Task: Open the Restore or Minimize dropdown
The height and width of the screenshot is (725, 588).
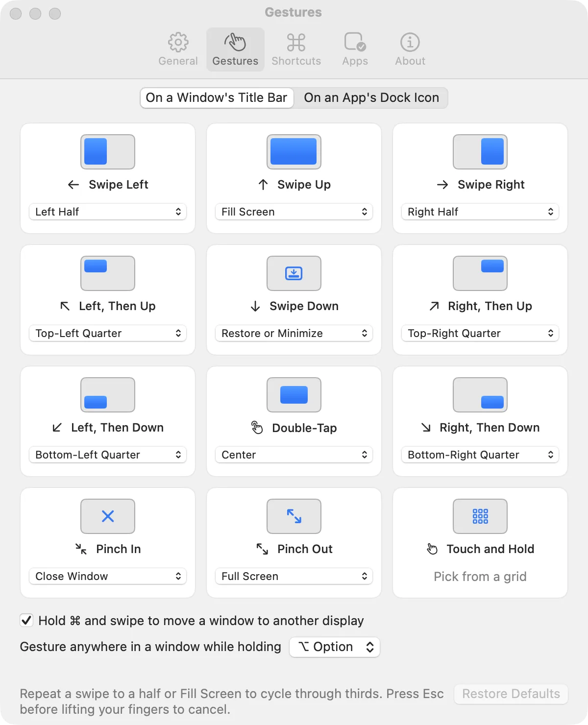Action: 294,333
